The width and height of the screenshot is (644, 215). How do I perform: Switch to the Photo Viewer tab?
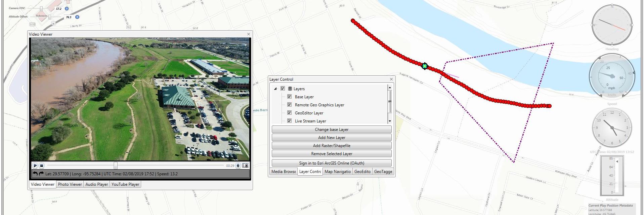tap(70, 184)
